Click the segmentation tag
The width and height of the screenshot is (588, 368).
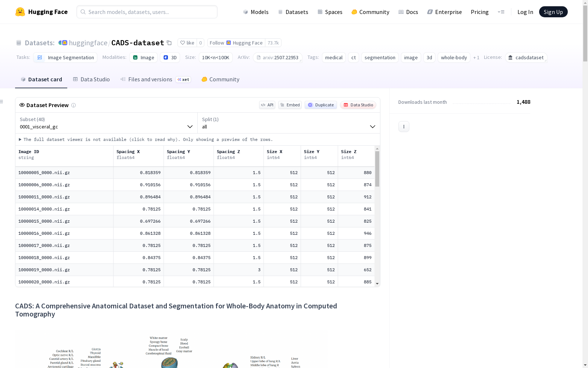pos(380,58)
